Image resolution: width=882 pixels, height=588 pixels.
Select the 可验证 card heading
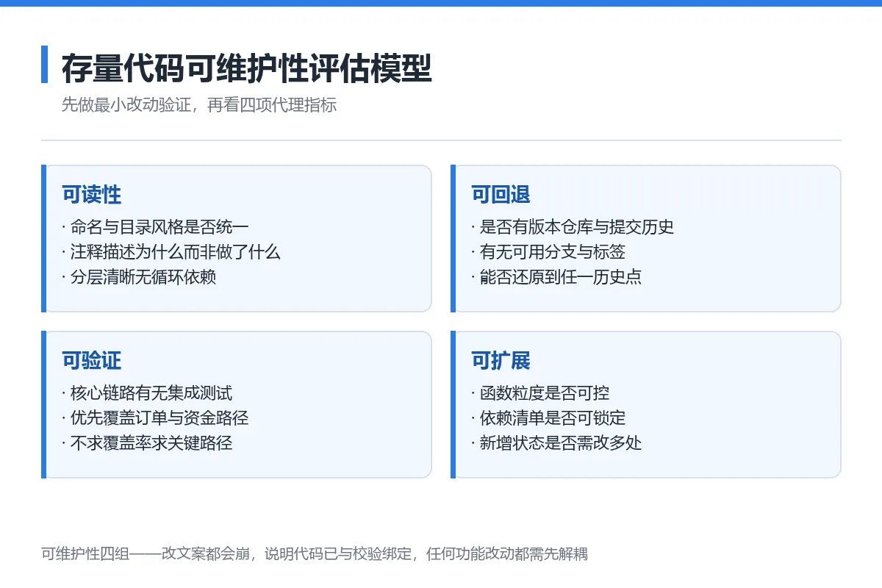[x=91, y=361]
